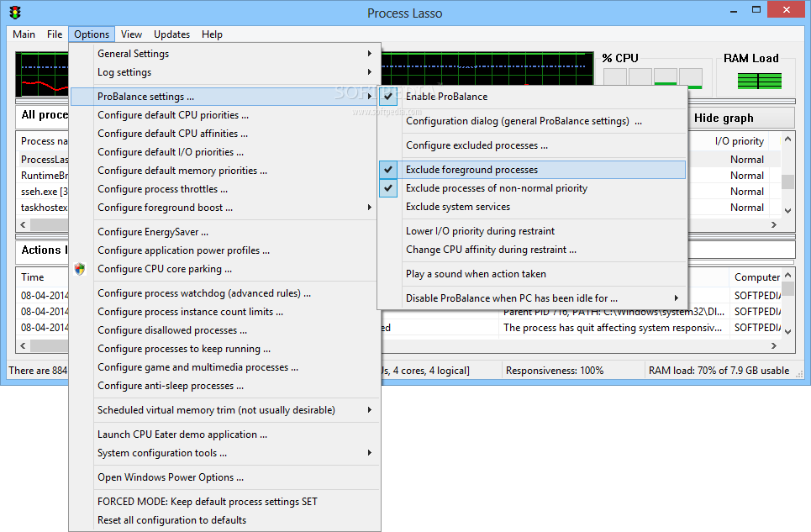Open Configure process instance count limits
This screenshot has height=532, width=811.
tap(225, 312)
